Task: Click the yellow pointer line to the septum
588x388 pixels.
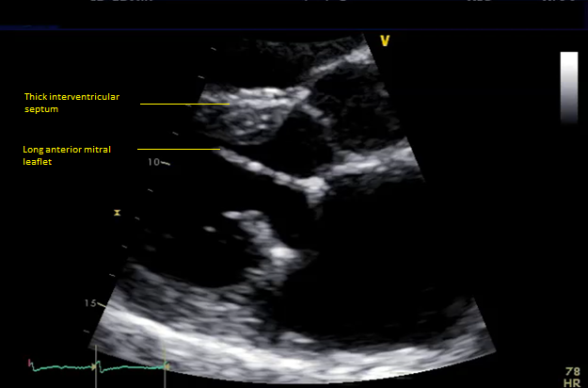Action: [x=184, y=104]
